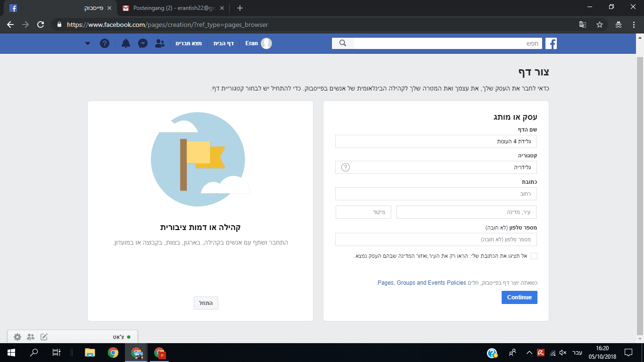Open the friend requests icon
644x362 pixels.
pos(160,43)
